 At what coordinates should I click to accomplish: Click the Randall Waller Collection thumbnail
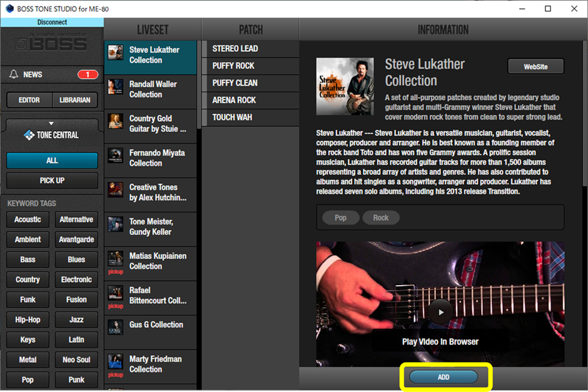click(116, 87)
